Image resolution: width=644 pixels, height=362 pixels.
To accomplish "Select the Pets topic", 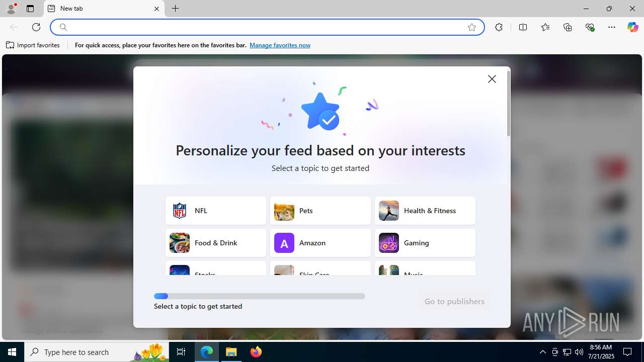I will click(320, 211).
